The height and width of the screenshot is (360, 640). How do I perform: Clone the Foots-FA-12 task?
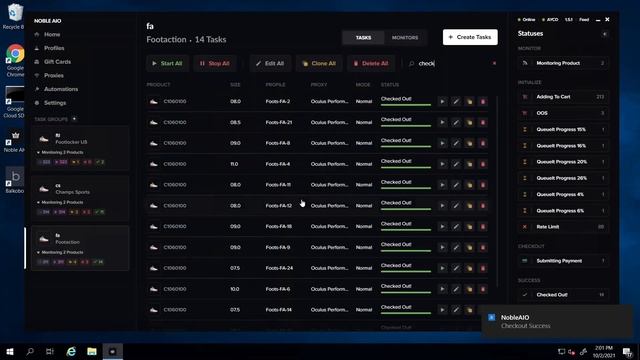469,205
